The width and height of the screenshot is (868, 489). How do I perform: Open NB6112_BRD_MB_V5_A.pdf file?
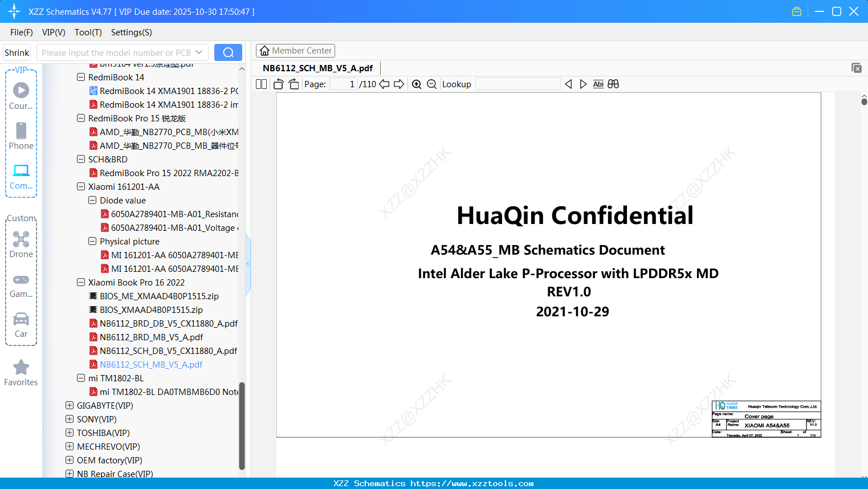click(x=146, y=337)
